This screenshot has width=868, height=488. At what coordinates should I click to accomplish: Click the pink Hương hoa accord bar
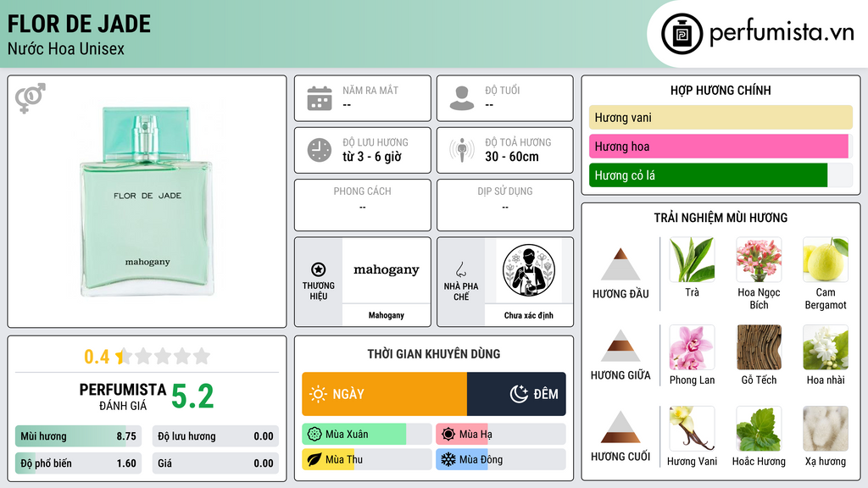click(719, 146)
